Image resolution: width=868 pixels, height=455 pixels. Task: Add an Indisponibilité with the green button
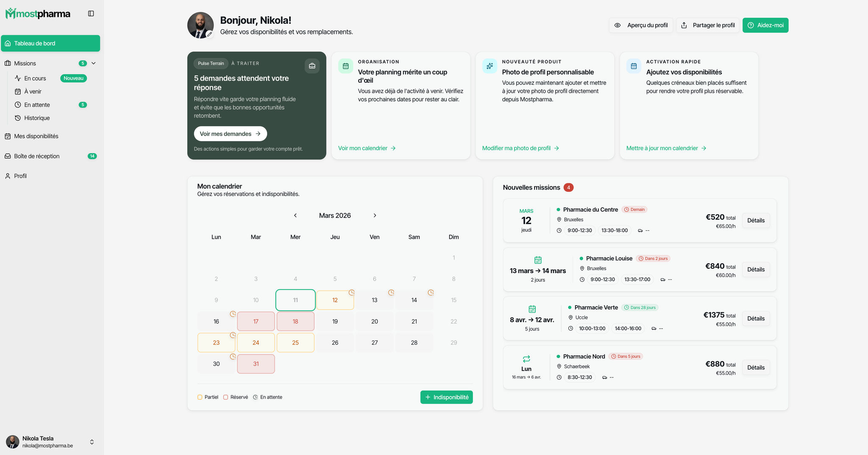[x=447, y=397]
